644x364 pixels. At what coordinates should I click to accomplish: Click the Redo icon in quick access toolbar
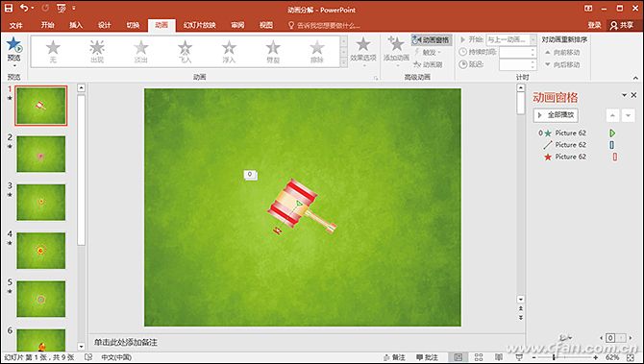[45, 8]
